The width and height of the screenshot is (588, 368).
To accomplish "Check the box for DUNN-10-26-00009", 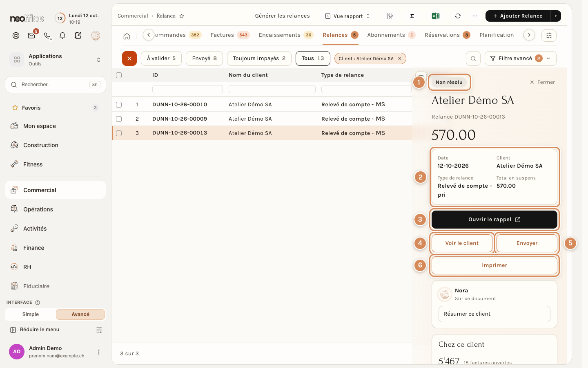I will point(119,119).
